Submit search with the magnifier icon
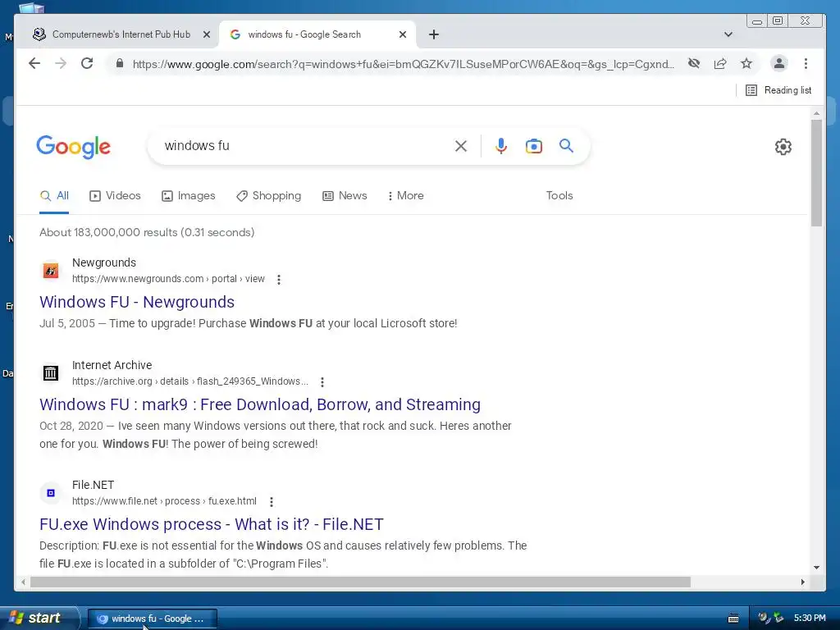This screenshot has height=630, width=840. (x=566, y=146)
